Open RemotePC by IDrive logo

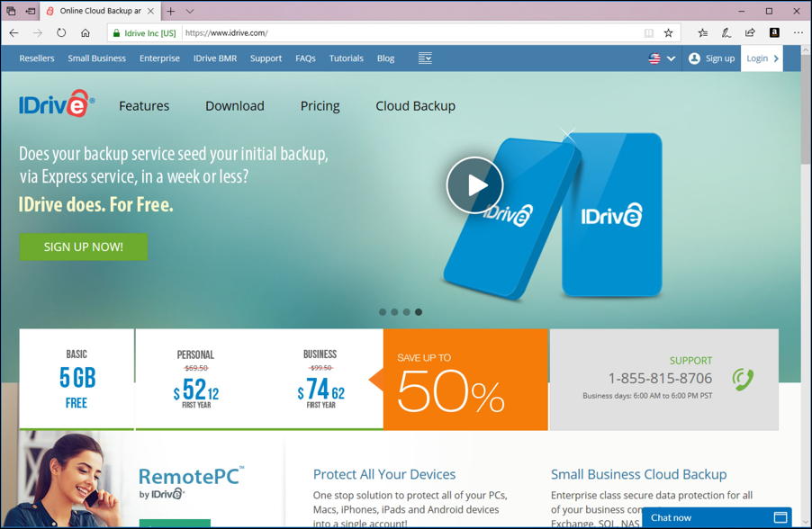[190, 482]
